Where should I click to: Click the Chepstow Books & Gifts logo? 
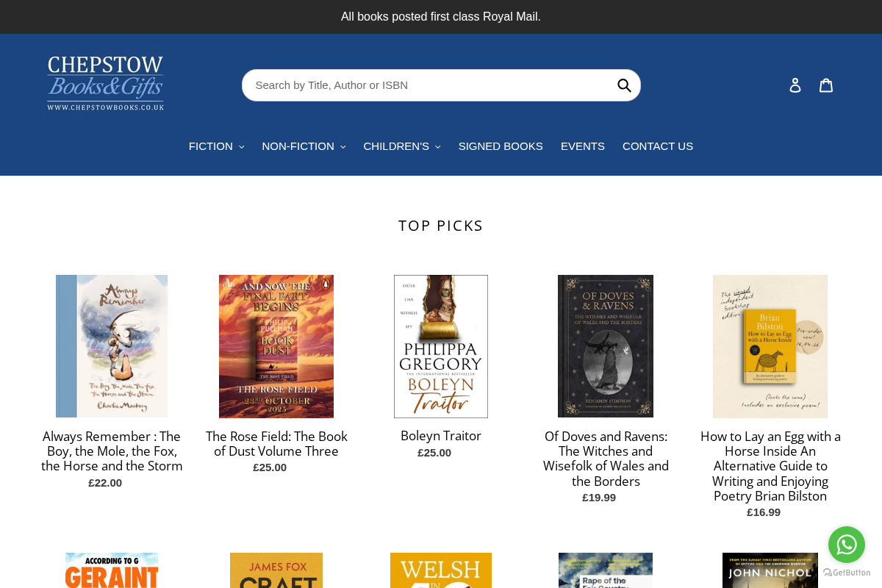click(x=105, y=82)
